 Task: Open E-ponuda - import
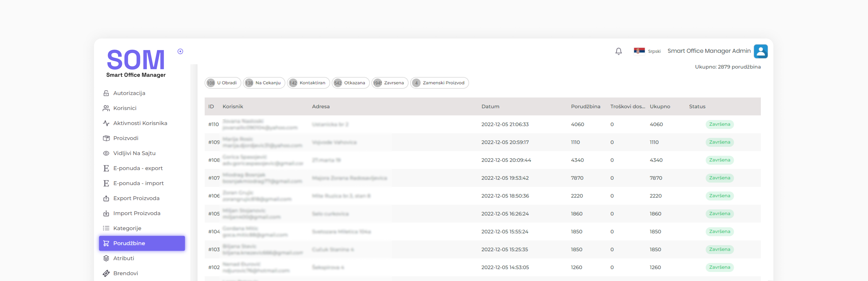click(142, 183)
